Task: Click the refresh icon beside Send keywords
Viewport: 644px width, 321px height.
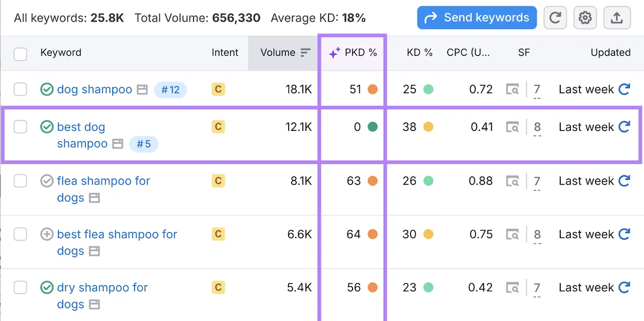Action: point(555,18)
